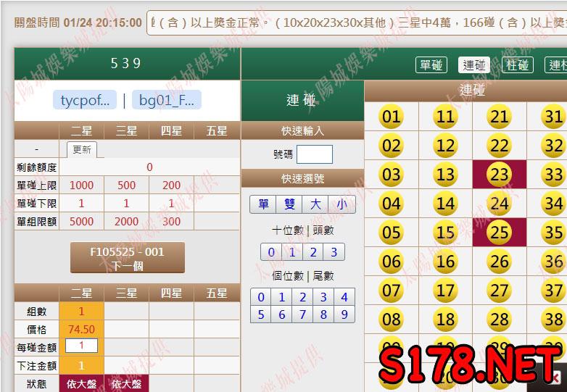Select number ball 21
The image size is (567, 392).
[x=500, y=117]
